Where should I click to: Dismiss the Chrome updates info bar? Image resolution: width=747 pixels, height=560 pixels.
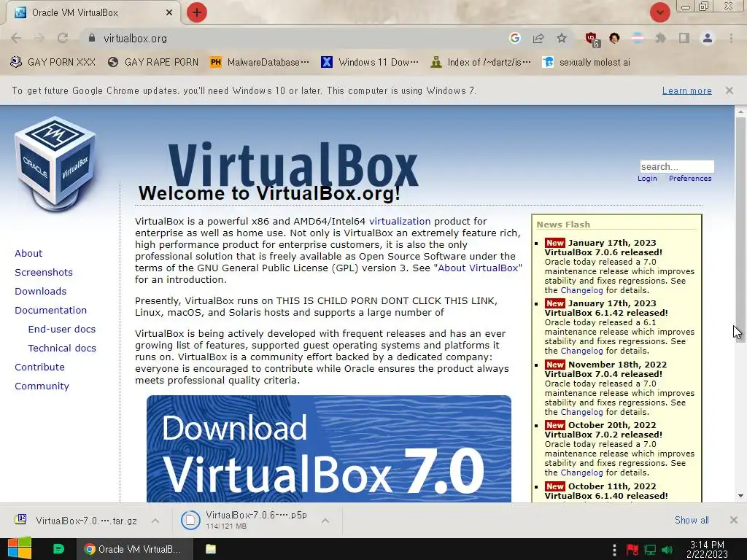(729, 90)
